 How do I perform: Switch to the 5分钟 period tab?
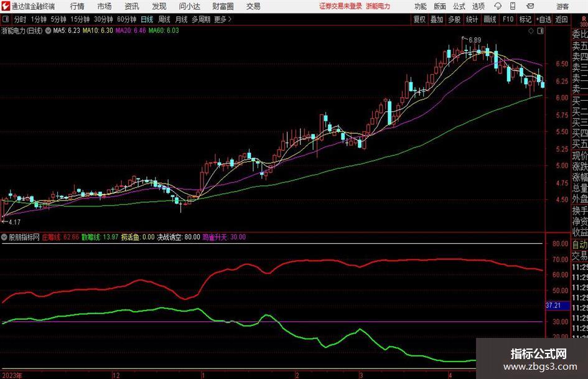[58, 19]
